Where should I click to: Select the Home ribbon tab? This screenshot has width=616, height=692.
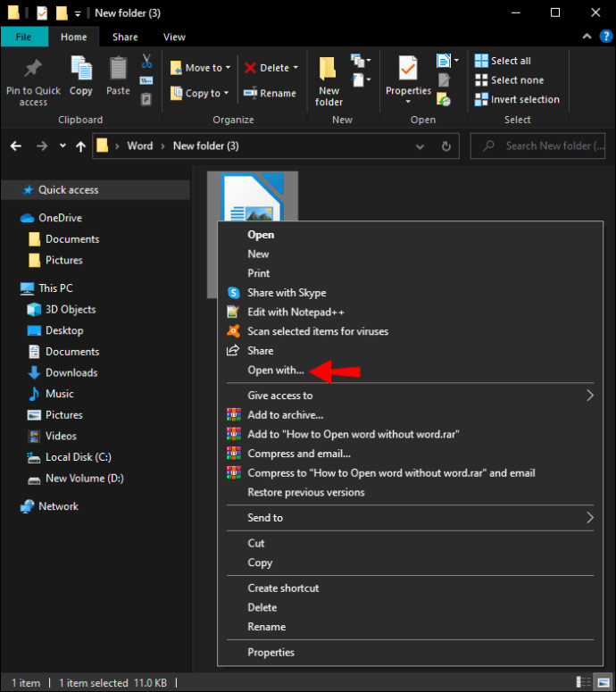click(x=74, y=38)
